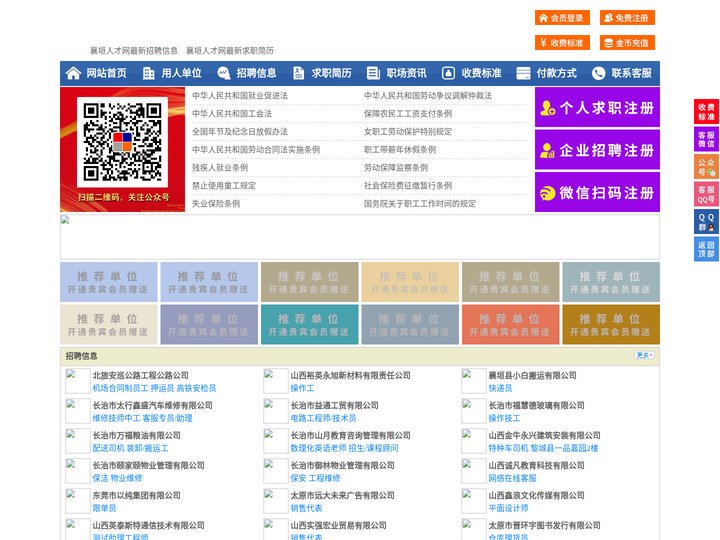Go to 网站首页 in navigation
This screenshot has width=720, height=540.
(x=106, y=73)
